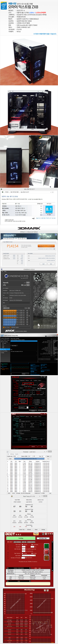
Task: Open the File menu in Cinebench R15
Action: (x=2, y=271)
